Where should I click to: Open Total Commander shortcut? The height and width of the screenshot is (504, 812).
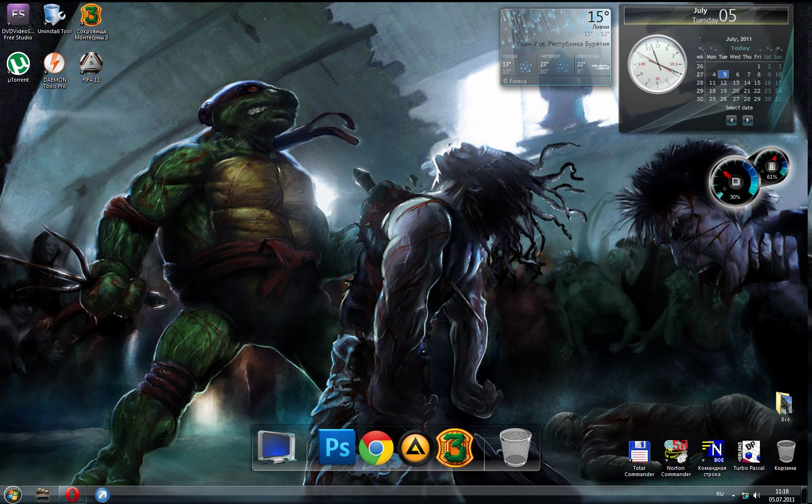click(x=639, y=453)
